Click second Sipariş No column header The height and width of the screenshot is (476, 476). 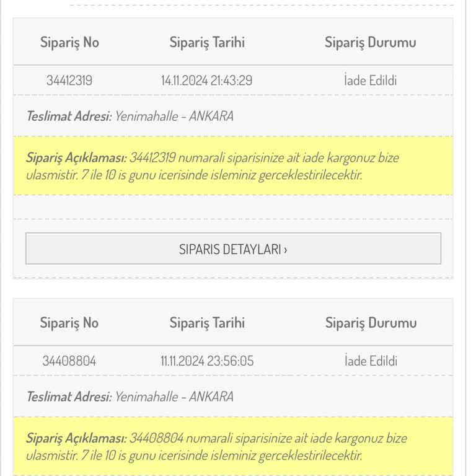69,323
